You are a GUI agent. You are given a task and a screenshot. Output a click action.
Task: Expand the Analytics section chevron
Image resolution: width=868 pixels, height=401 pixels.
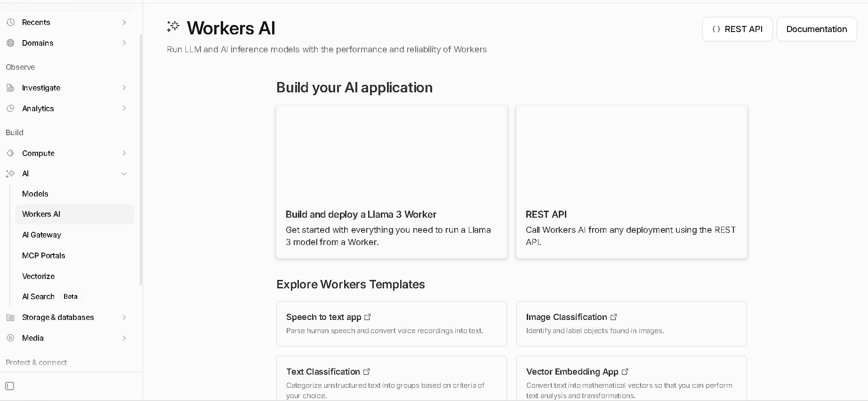tap(124, 108)
